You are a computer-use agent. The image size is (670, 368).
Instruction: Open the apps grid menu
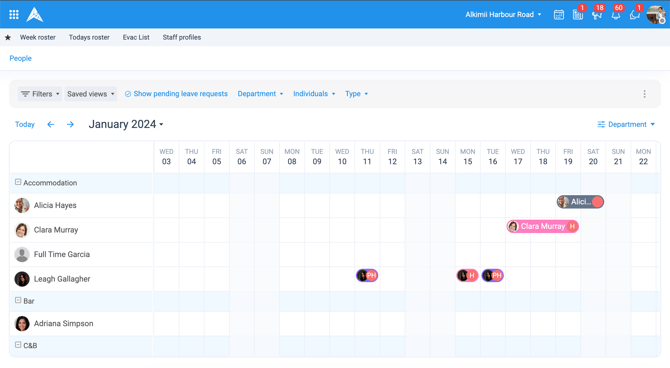[x=14, y=15]
